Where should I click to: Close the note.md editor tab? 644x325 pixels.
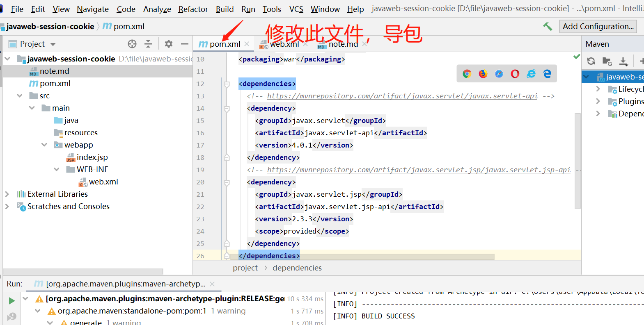pyautogui.click(x=364, y=44)
